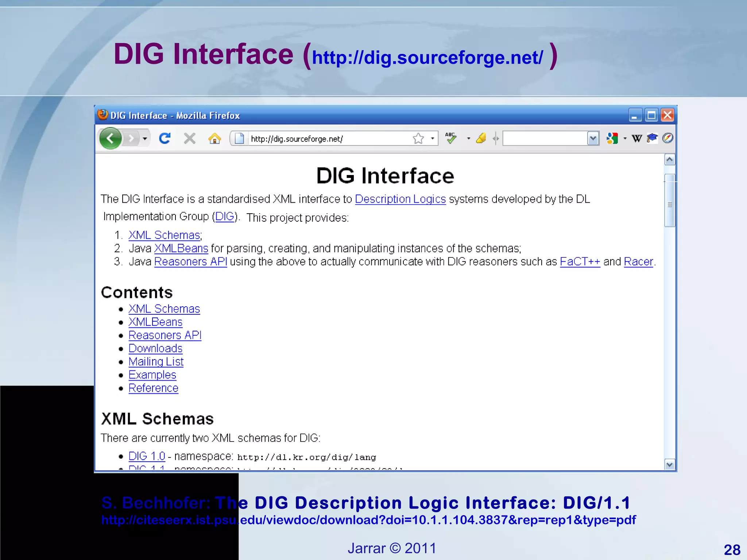Click the toolbar search input field
747x560 pixels.
point(545,139)
